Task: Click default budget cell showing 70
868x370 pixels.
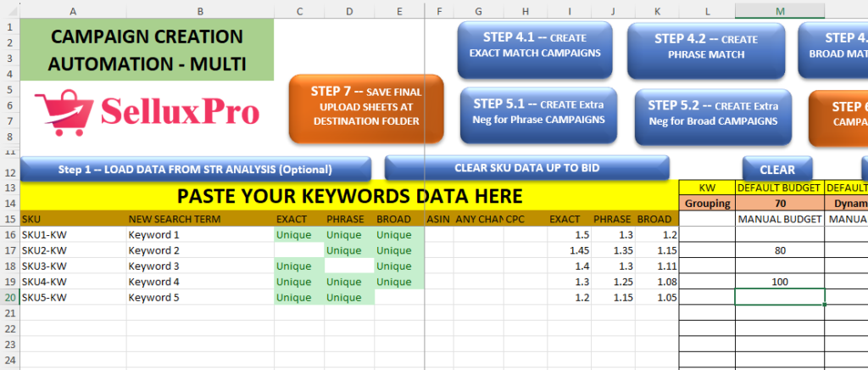Action: [x=779, y=204]
